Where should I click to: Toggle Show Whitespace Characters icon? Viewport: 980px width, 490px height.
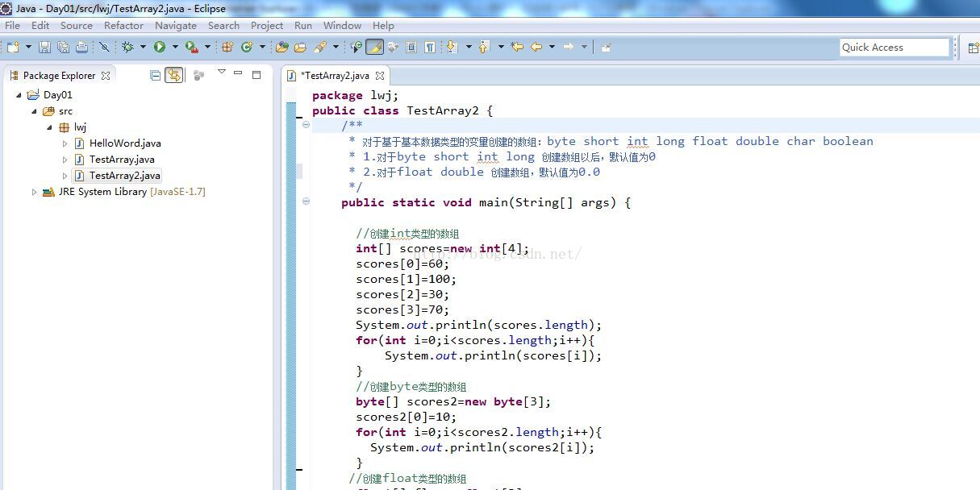pyautogui.click(x=430, y=48)
